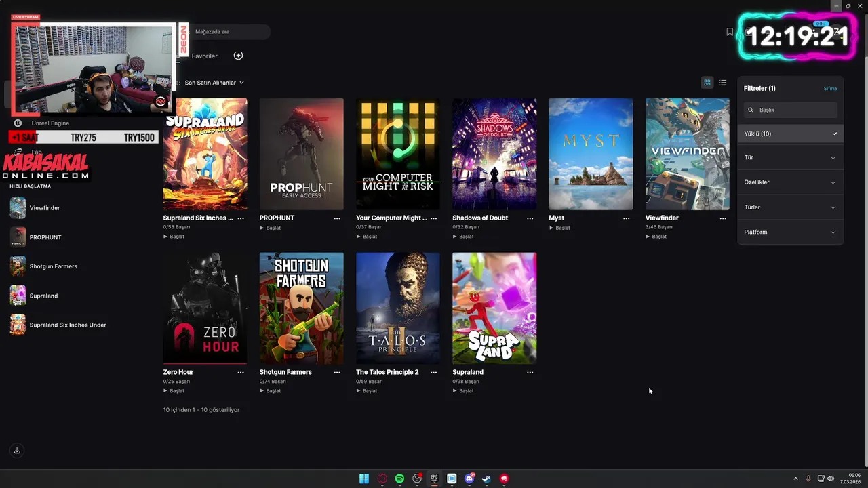Image resolution: width=868 pixels, height=488 pixels.
Task: Reset filters with Sıfırla link
Action: [830, 89]
